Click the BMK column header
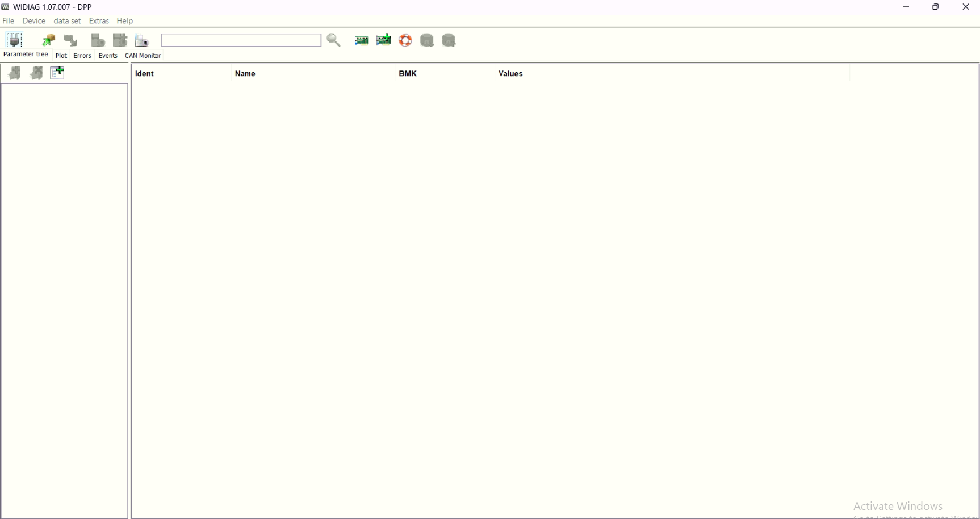980x519 pixels. coord(445,73)
